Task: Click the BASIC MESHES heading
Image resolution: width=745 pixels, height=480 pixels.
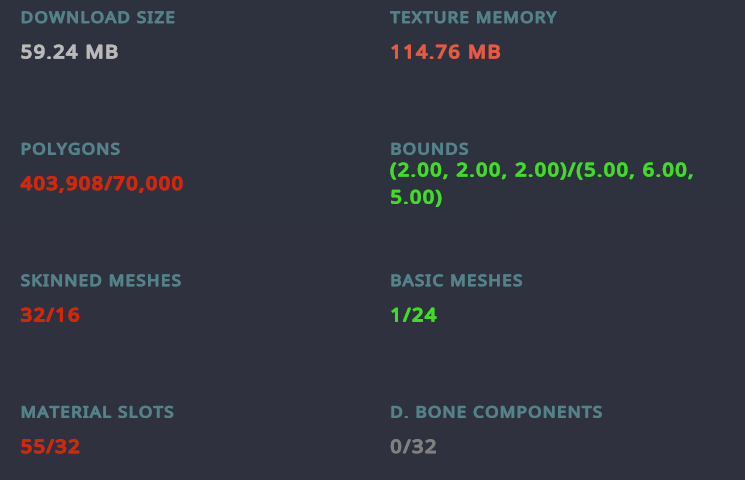Action: pyautogui.click(x=456, y=281)
